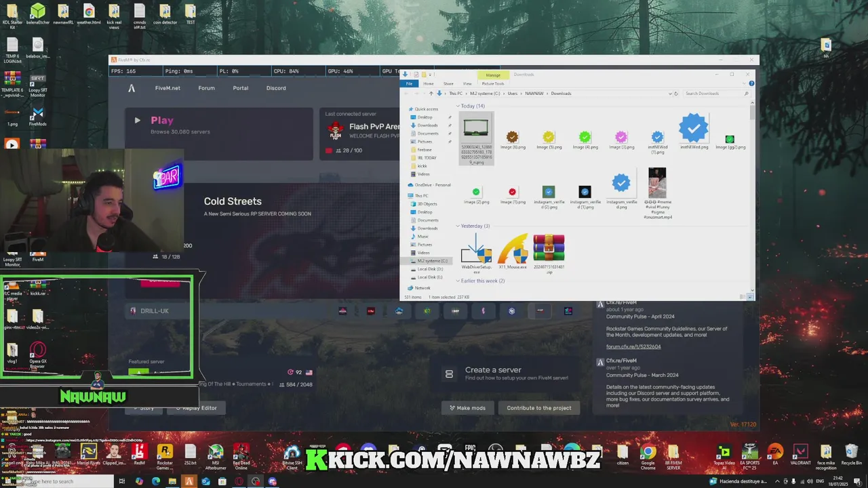Collapse the Yesterday (3) group
Viewport: 868px width, 488px height.
(458, 226)
